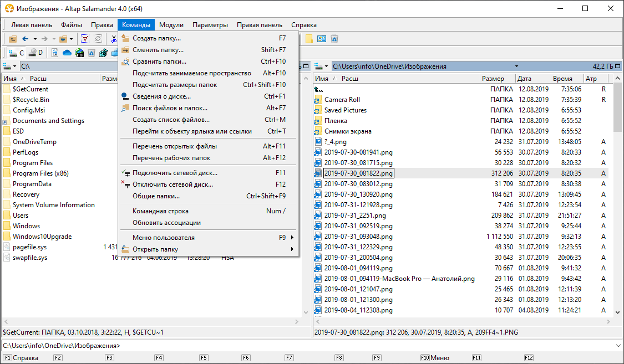Open Модули menu

coord(171,24)
